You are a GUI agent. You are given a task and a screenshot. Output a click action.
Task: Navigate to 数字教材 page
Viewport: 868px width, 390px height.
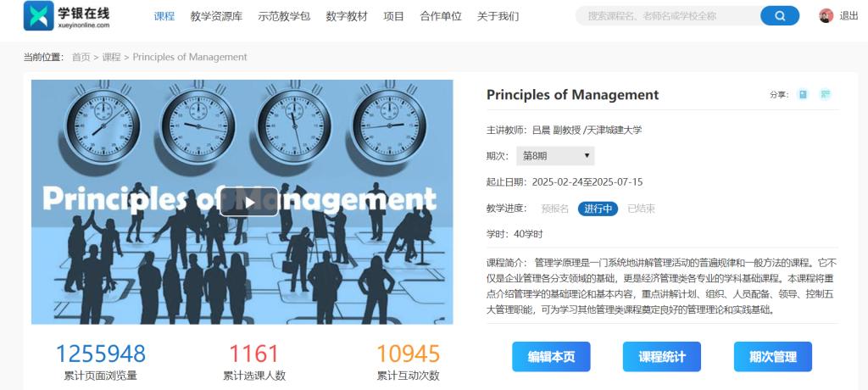point(347,16)
